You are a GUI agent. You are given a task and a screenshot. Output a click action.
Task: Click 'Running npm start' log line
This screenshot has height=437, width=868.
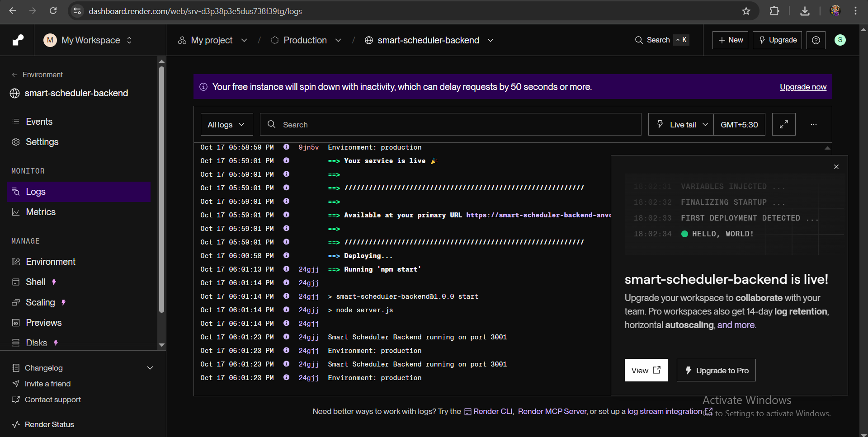[374, 269]
